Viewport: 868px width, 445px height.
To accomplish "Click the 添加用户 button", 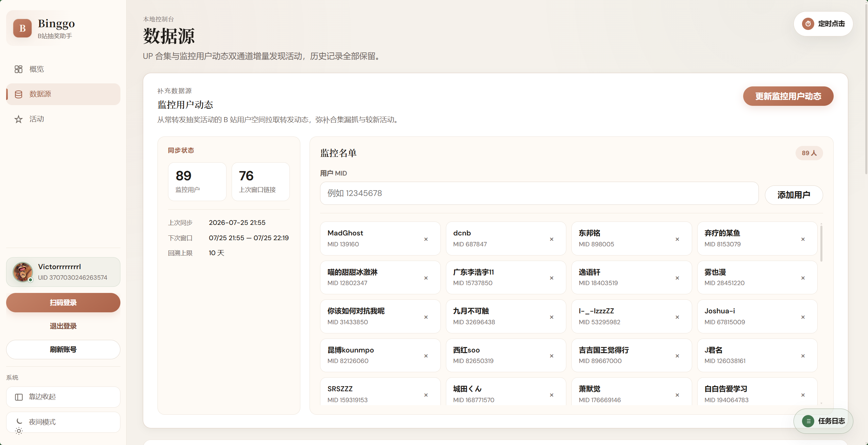I will click(794, 195).
